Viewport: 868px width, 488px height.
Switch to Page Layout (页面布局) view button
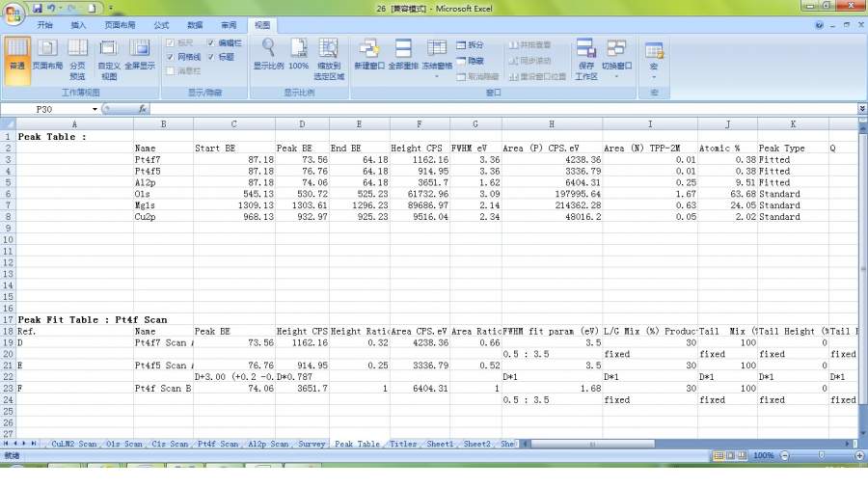coord(47,54)
